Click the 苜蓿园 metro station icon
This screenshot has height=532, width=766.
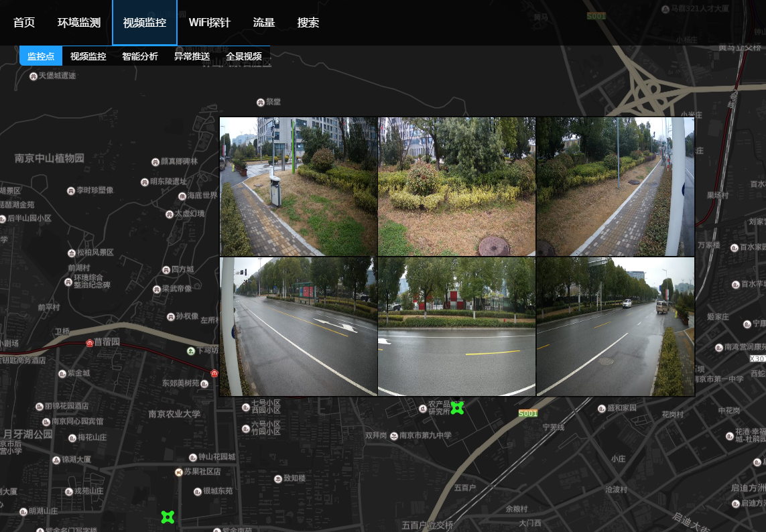(90, 342)
